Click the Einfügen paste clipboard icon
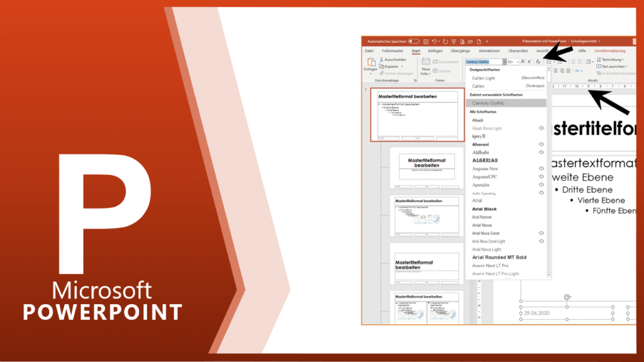The width and height of the screenshot is (644, 362). point(370,62)
